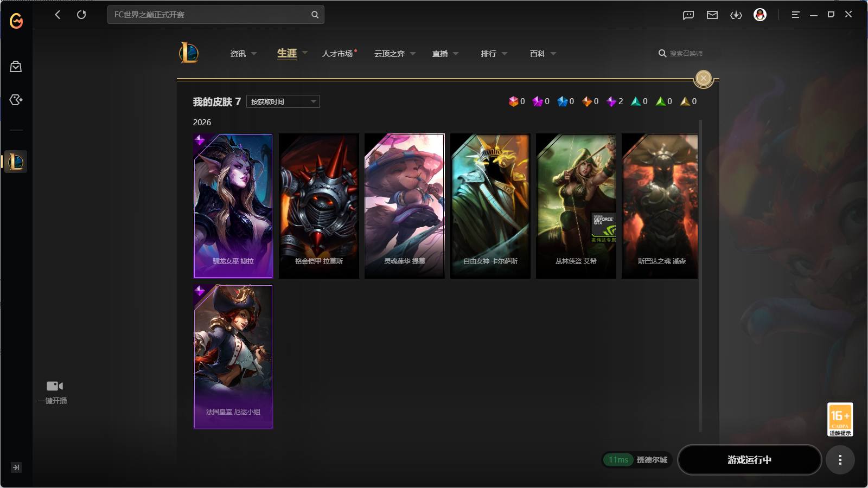Open the 排行 tab
The image size is (868, 488).
pos(489,54)
